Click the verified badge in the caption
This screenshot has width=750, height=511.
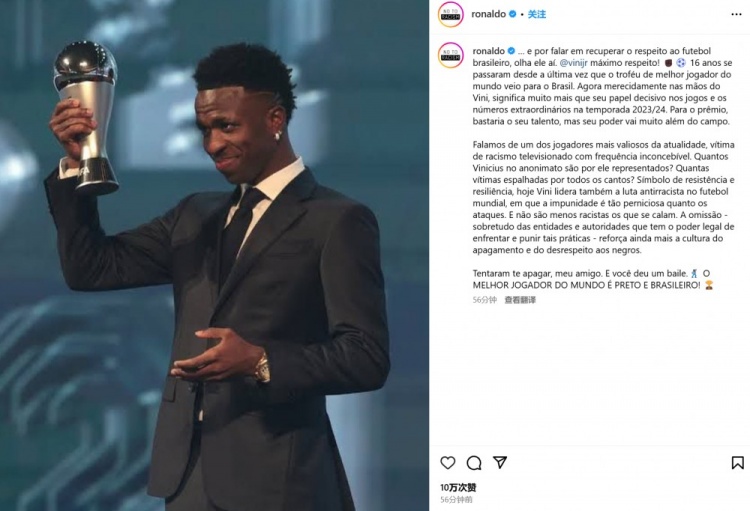coord(511,51)
